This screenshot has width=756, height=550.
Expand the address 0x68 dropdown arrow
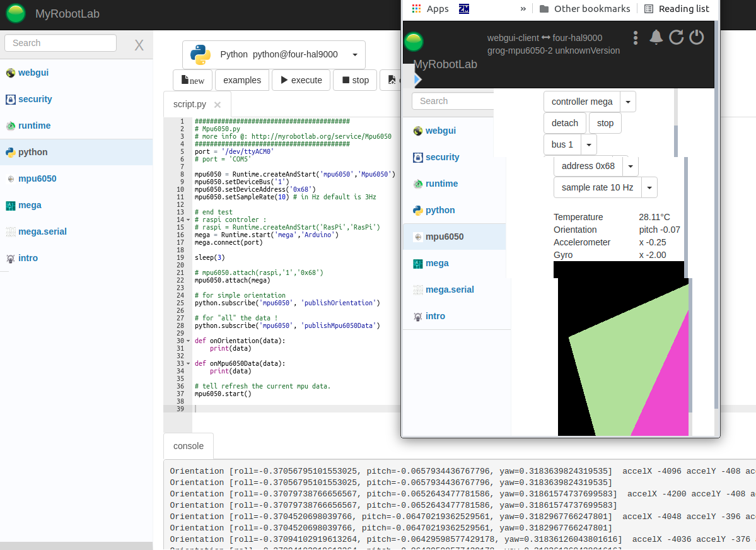click(x=630, y=166)
